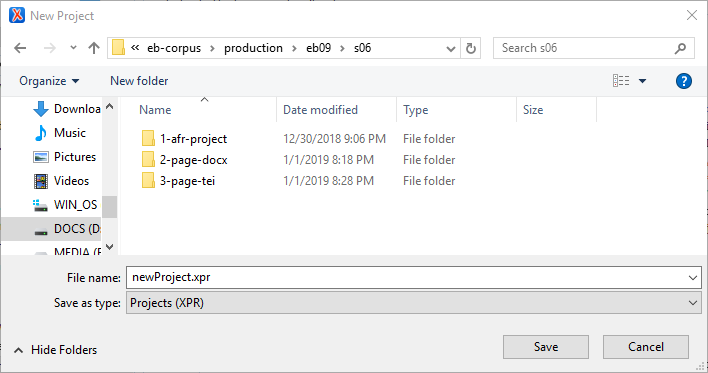Expand the recent locations dropdown arrow
This screenshot has height=373, width=708.
(73, 47)
